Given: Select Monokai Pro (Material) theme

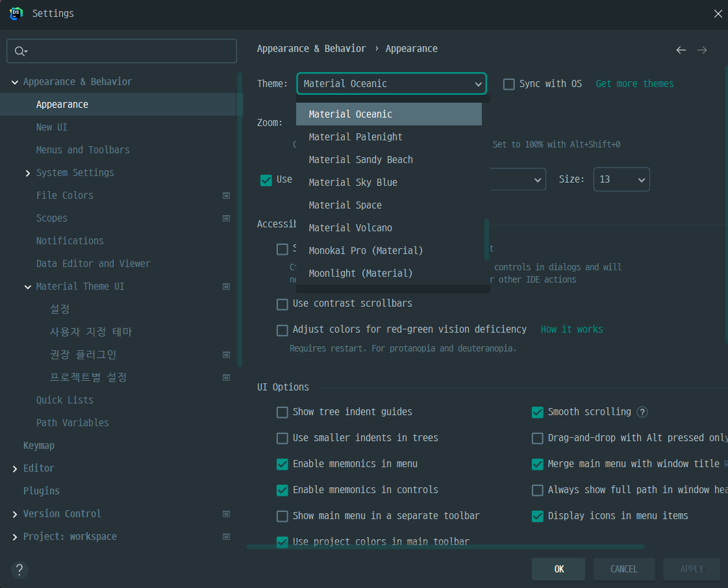Looking at the screenshot, I should pos(389,251).
